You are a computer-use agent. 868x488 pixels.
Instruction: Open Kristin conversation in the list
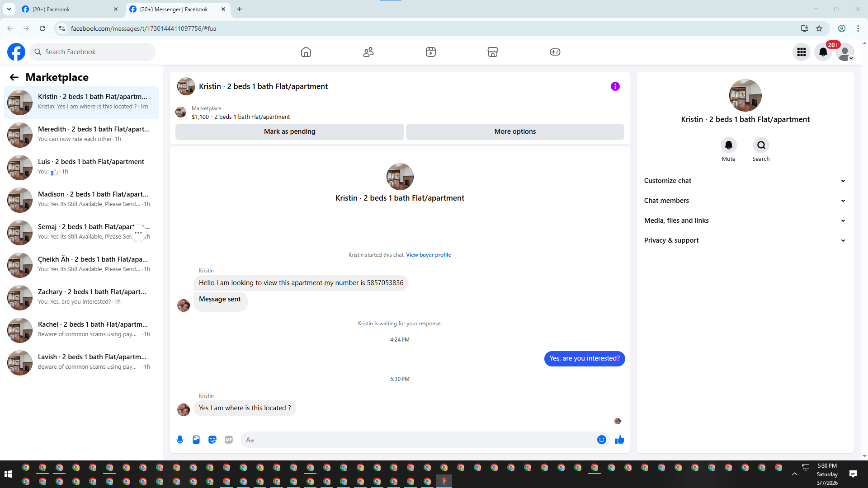81,103
